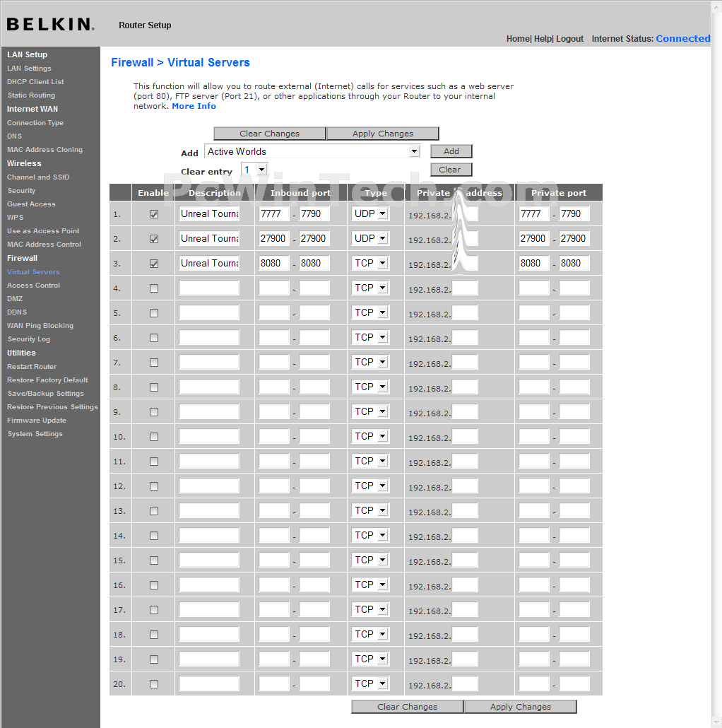Click the row 4 private IP address field

click(x=465, y=288)
